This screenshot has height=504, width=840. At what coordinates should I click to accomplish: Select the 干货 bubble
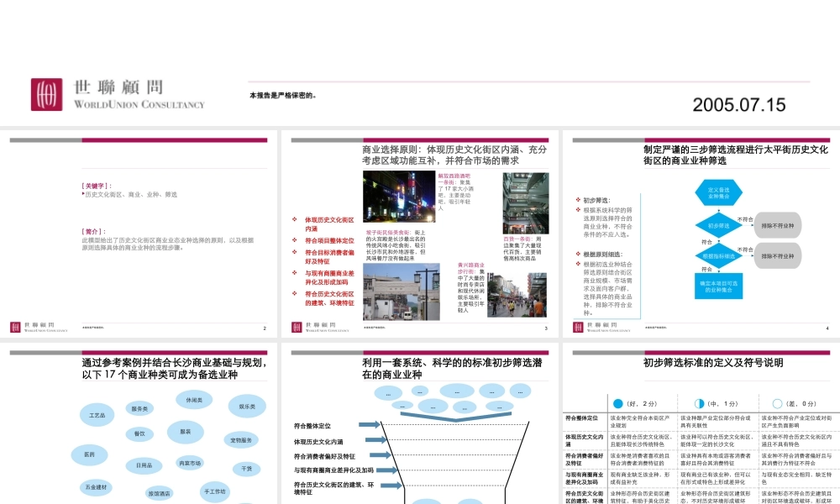[x=246, y=469]
